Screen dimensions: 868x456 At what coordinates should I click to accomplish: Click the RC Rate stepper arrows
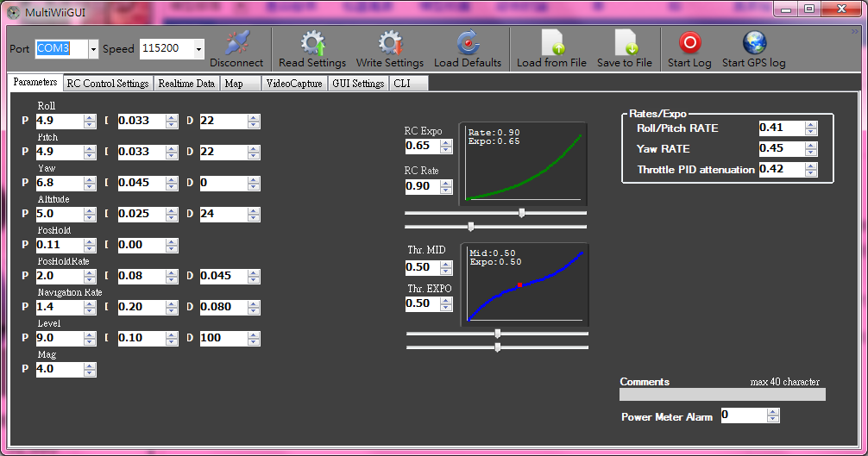[x=446, y=186]
